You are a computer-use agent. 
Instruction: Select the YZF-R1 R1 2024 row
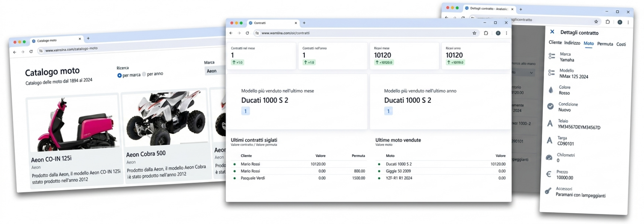(x=441, y=178)
